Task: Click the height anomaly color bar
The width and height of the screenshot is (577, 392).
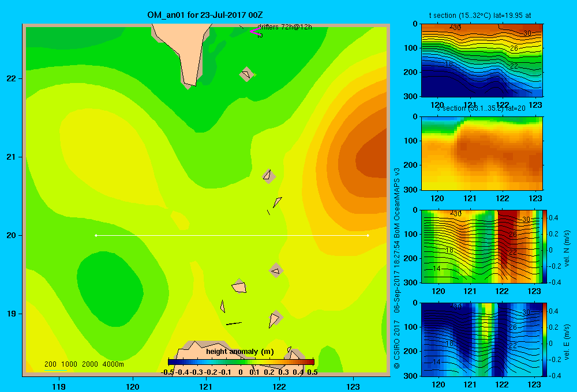Action: (241, 362)
